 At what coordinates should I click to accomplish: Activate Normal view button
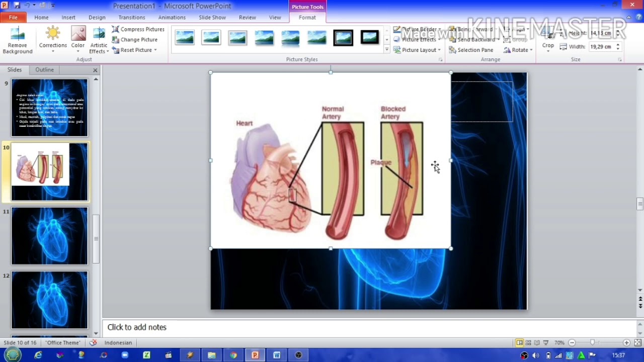(519, 343)
